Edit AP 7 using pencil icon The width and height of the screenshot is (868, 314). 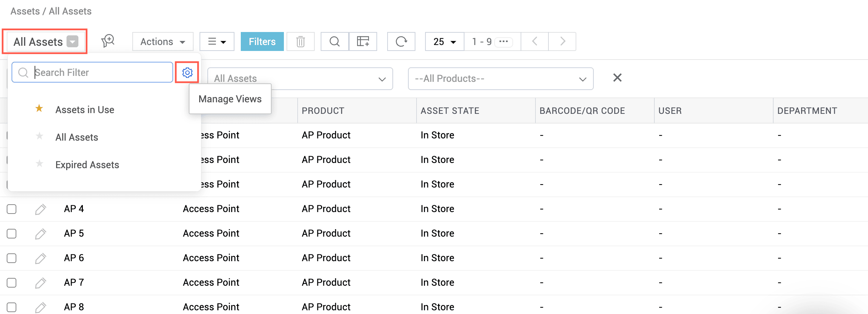(40, 283)
